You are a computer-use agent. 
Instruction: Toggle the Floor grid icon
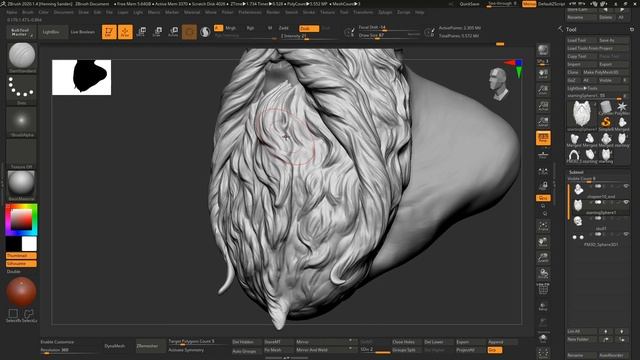pos(543,154)
